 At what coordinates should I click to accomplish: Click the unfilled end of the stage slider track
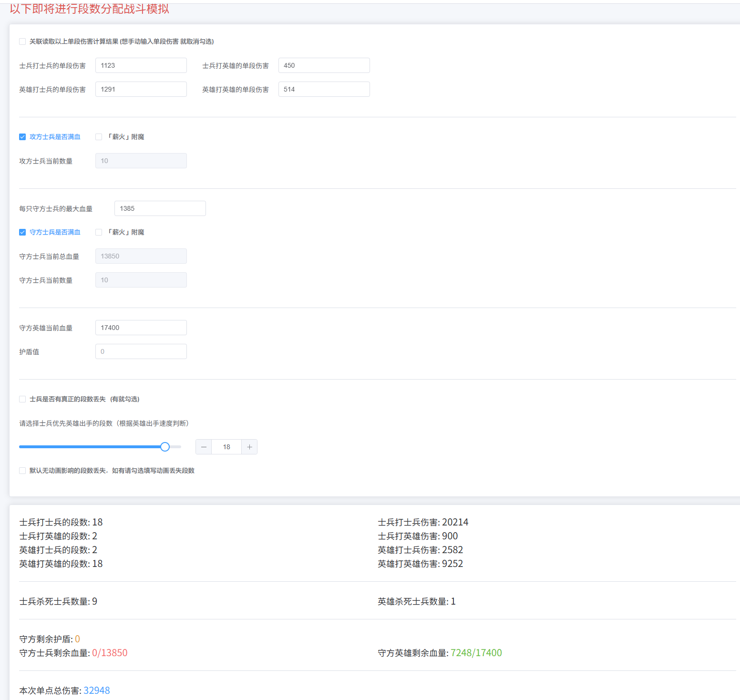(176, 447)
